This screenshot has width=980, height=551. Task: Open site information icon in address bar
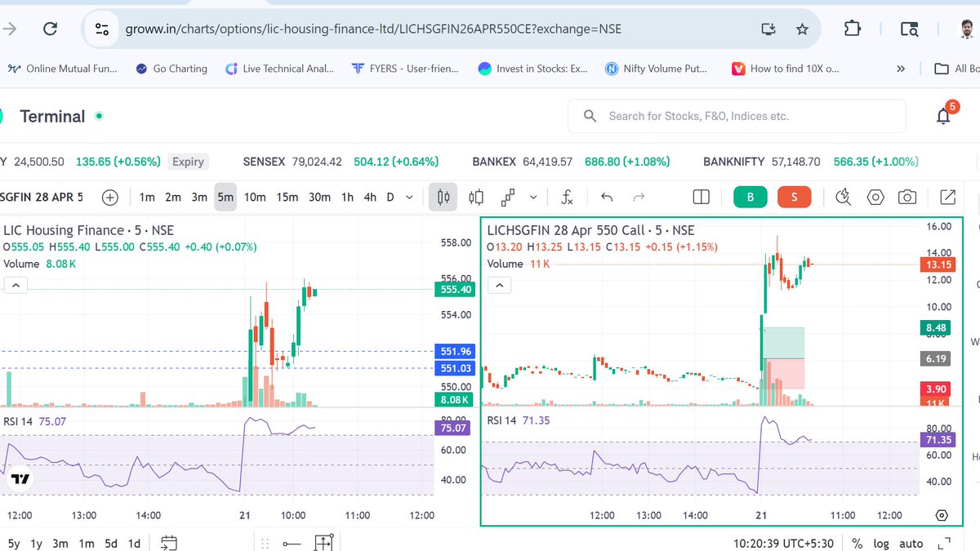coord(102,29)
